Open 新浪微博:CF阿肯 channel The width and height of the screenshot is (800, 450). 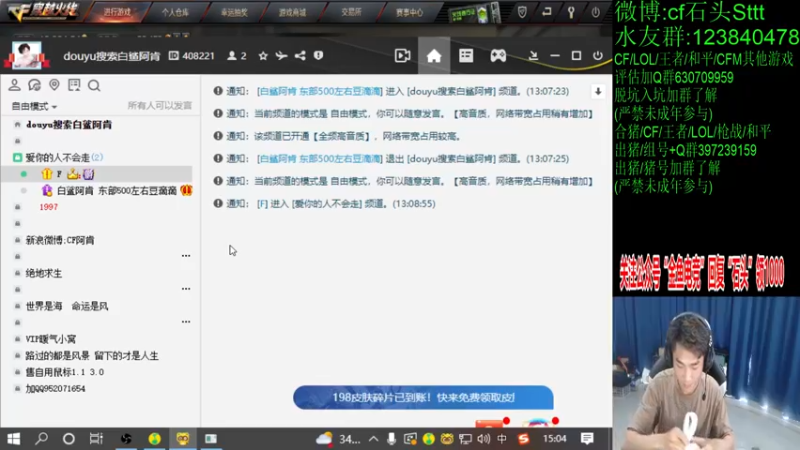pyautogui.click(x=60, y=240)
